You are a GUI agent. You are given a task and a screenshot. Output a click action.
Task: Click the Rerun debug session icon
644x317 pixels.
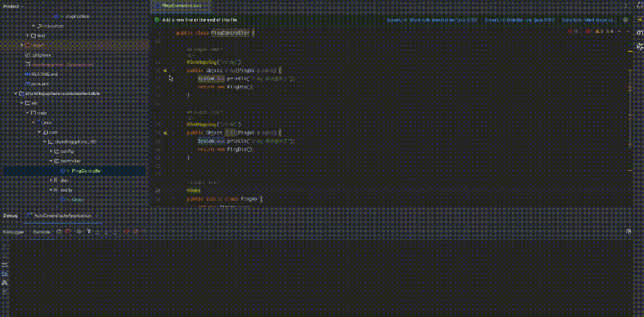59,232
